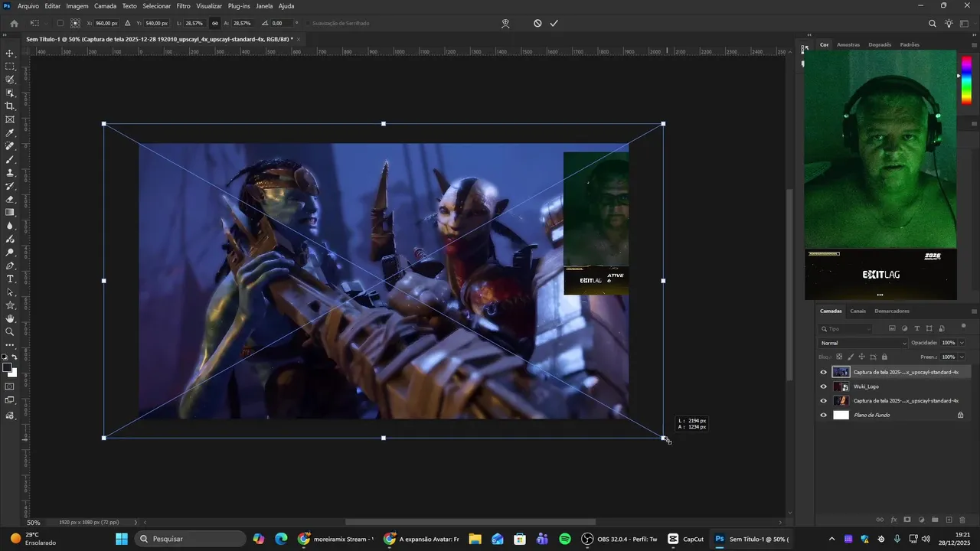The height and width of the screenshot is (551, 980).
Task: Click the zoom percentage field showing 50%
Action: coord(34,522)
